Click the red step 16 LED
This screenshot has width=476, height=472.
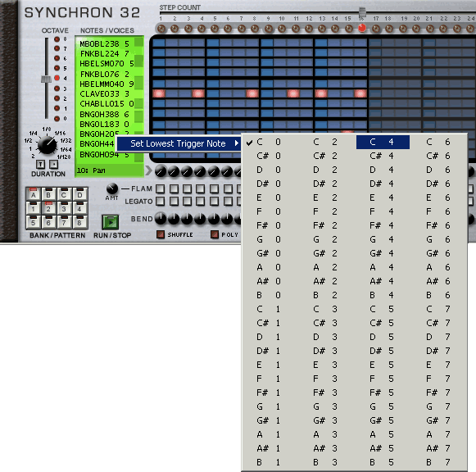(x=362, y=28)
